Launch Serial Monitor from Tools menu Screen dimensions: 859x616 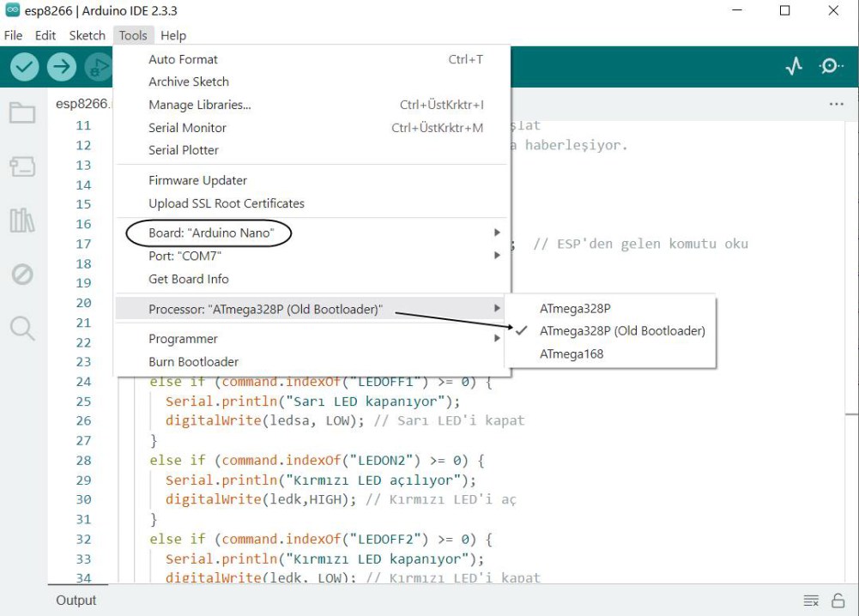pyautogui.click(x=313, y=128)
